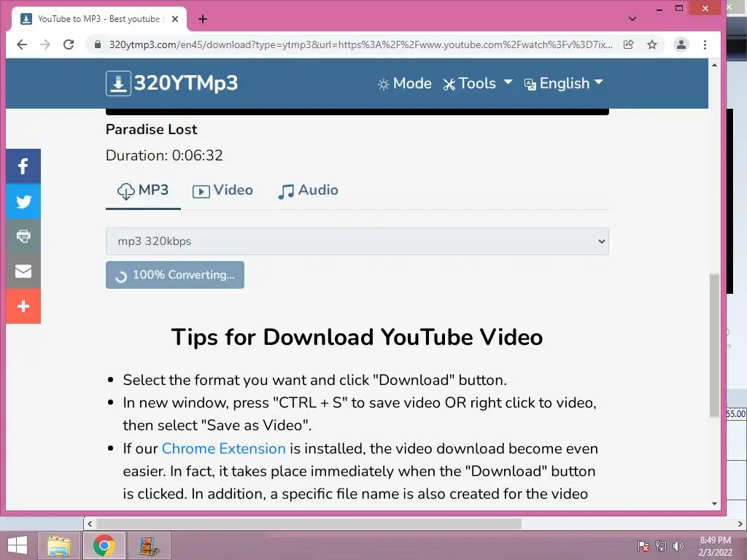Open the network tray icon
Screen dimensions: 747x560
coord(661,546)
